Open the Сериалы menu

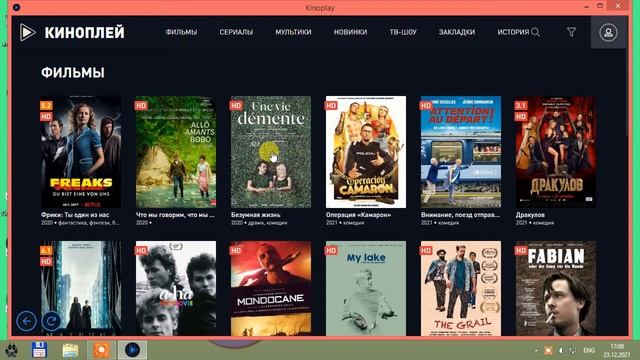point(236,32)
